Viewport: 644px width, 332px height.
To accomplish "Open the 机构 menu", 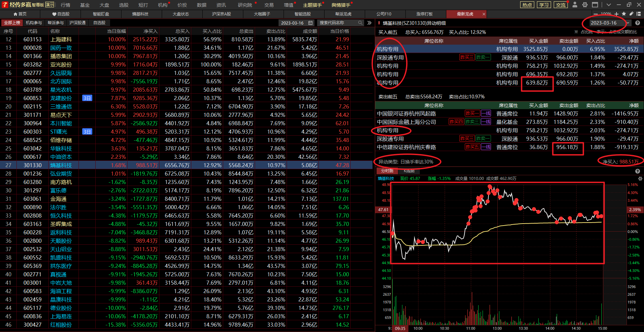I will point(163,5).
